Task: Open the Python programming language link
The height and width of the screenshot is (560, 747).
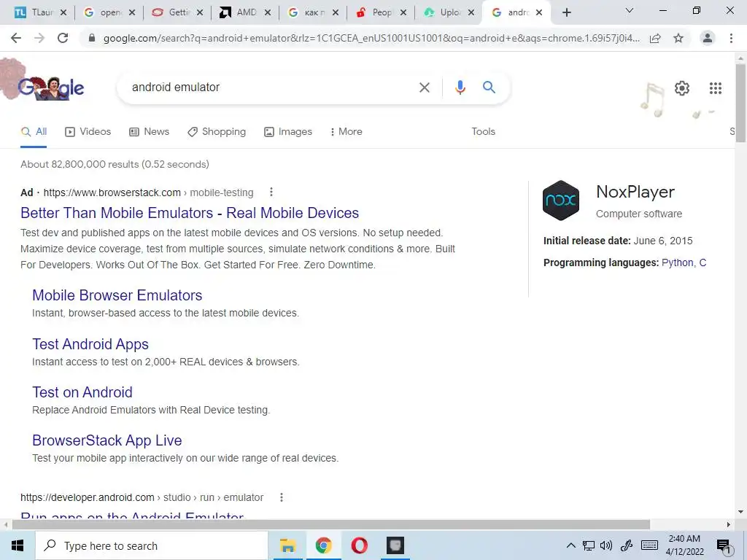Action: [677, 262]
